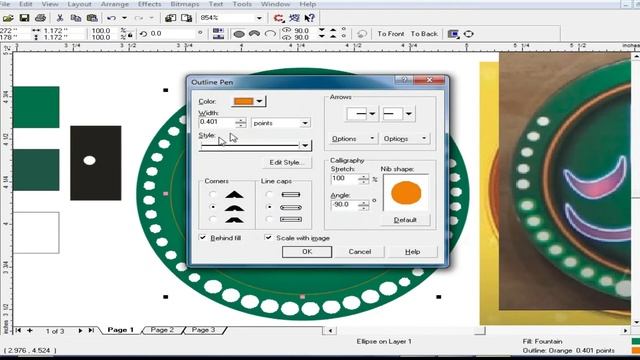Toggle the Behind fill checkbox

203,238
